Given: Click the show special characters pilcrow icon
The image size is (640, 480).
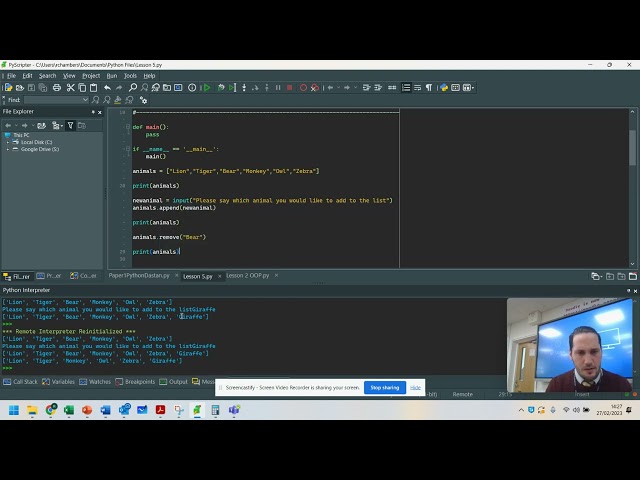Looking at the screenshot, I should (x=429, y=88).
